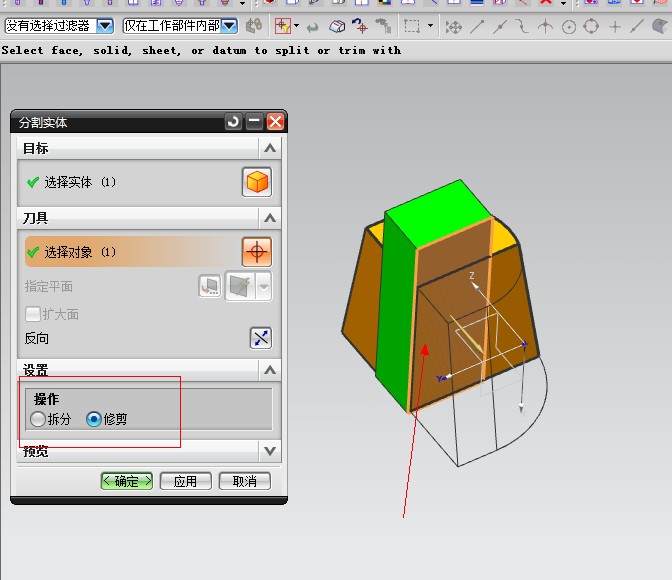Collapse the 目标 section
The height and width of the screenshot is (580, 672).
(x=270, y=148)
